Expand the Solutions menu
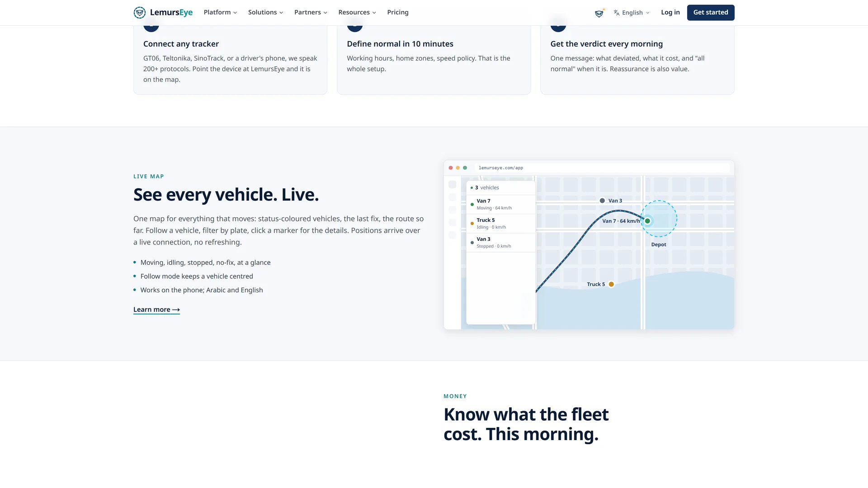 click(x=265, y=13)
